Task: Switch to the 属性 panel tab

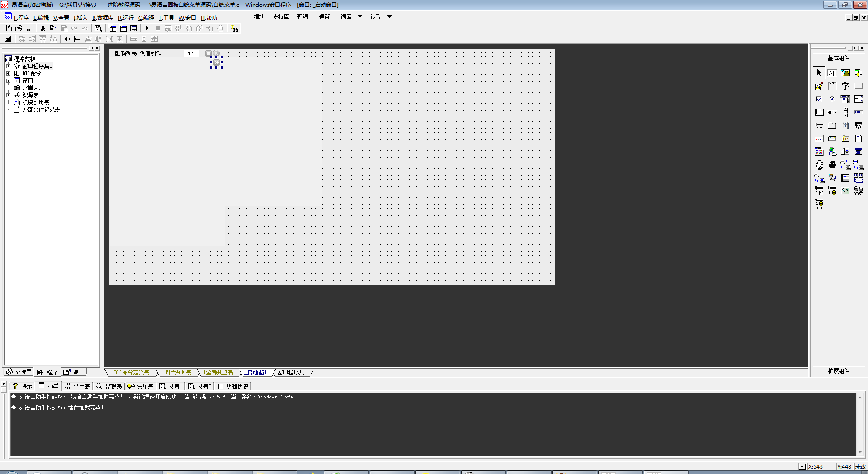Action: pyautogui.click(x=74, y=372)
